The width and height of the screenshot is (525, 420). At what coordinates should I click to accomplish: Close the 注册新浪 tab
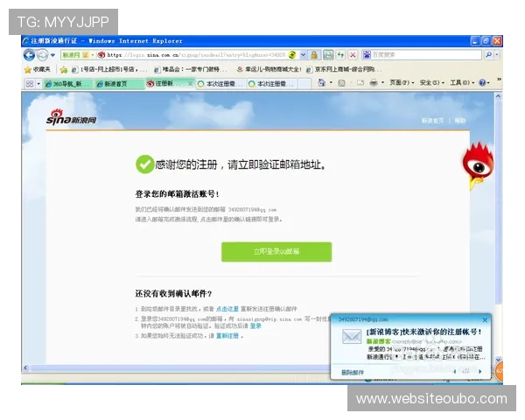[x=190, y=83]
